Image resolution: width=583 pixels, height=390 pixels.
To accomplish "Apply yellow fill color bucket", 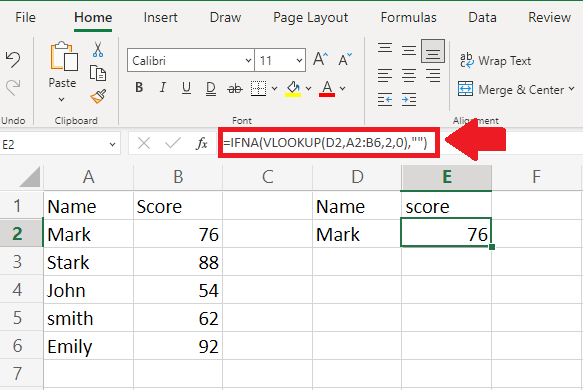I will pos(293,88).
